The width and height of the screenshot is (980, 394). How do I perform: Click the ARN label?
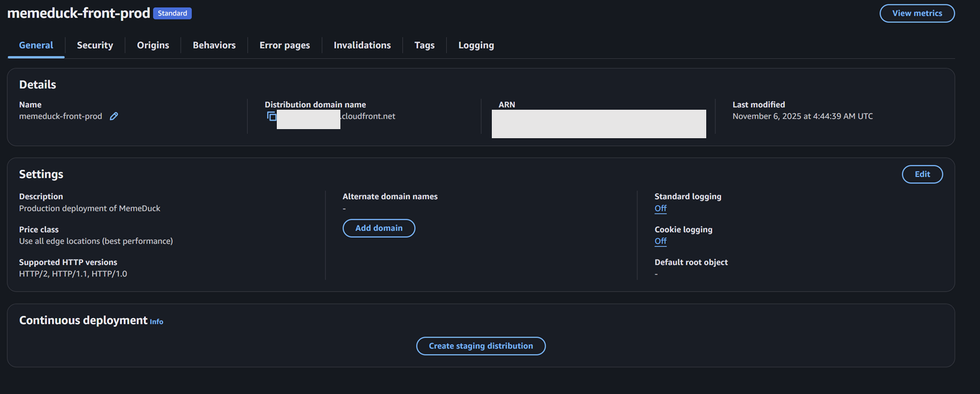507,105
